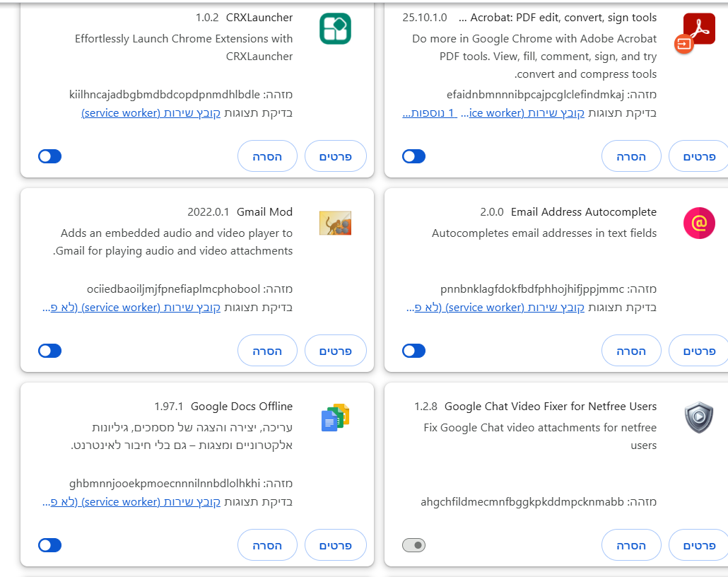Remove the Google Docs Offline extension

(267, 545)
